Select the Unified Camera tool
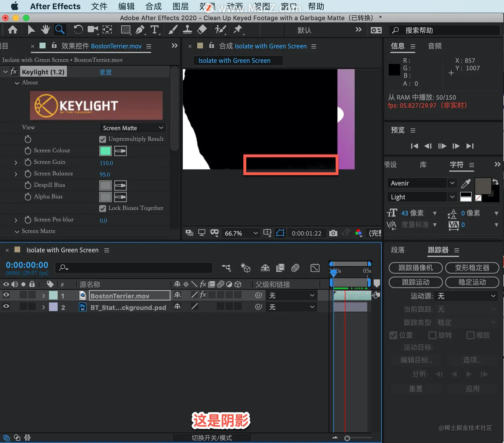 93,30
